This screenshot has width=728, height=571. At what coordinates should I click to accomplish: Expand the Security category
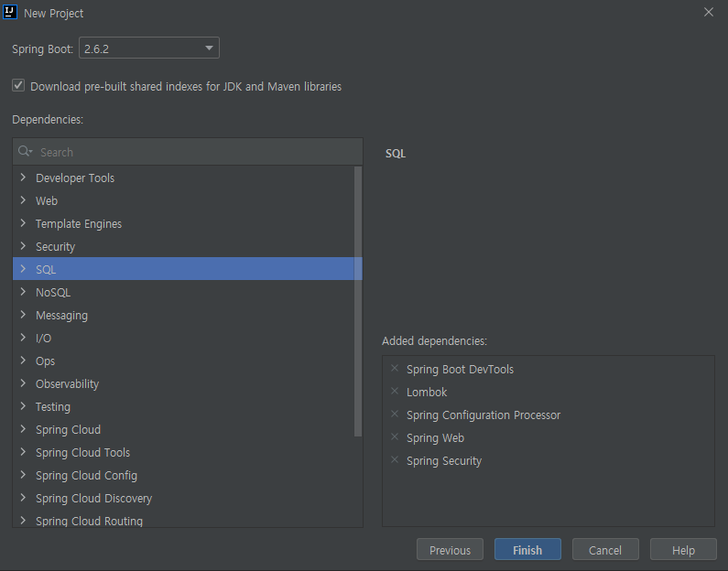coord(23,246)
